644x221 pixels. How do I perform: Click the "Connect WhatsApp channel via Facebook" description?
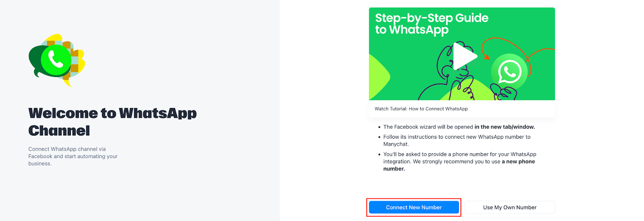coord(73,156)
